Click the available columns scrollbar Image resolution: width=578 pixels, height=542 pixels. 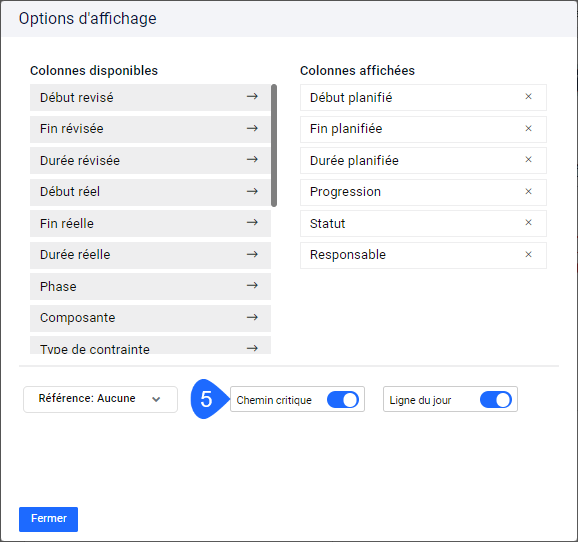[x=274, y=145]
